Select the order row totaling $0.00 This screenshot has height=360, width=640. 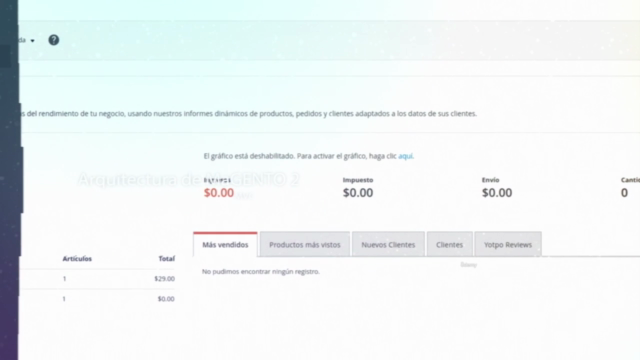pyautogui.click(x=98, y=299)
